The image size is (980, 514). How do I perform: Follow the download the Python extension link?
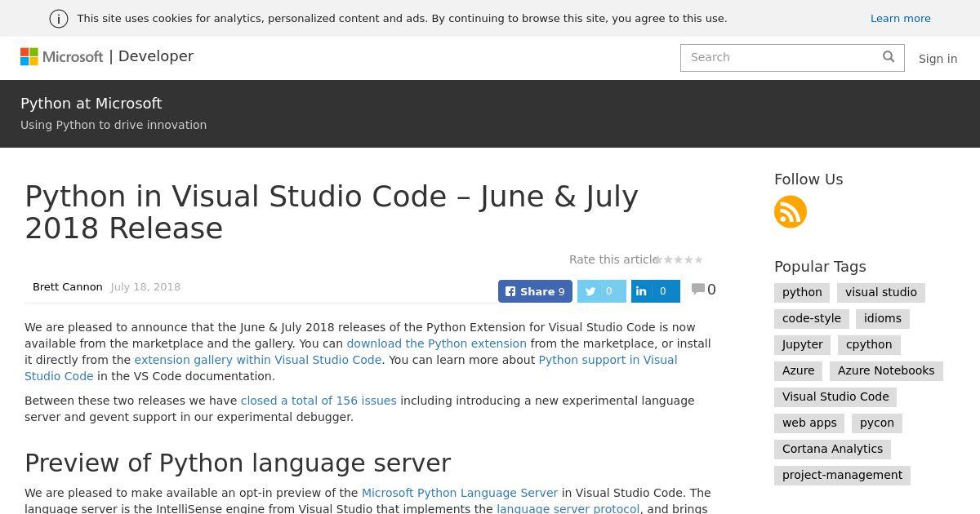click(x=436, y=343)
